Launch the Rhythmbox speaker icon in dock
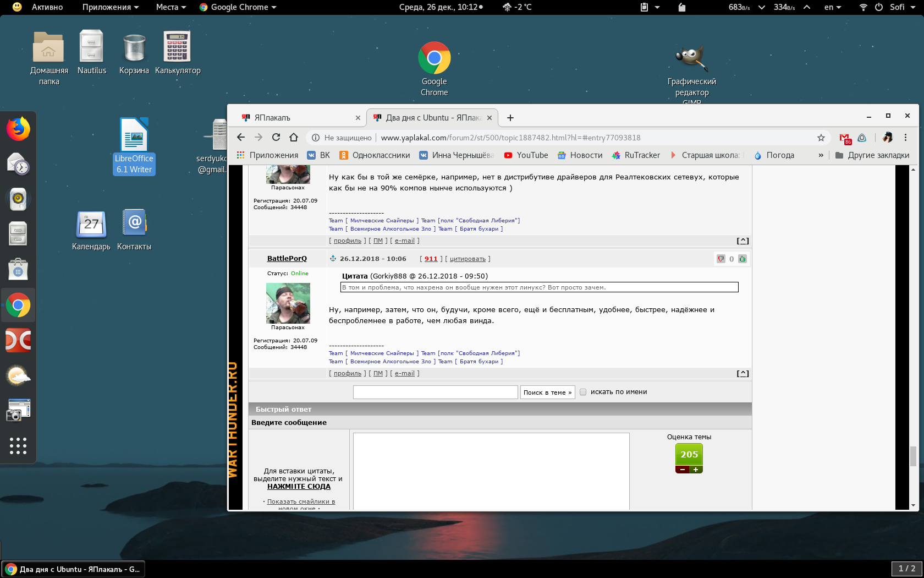This screenshot has width=924, height=578. click(x=18, y=199)
